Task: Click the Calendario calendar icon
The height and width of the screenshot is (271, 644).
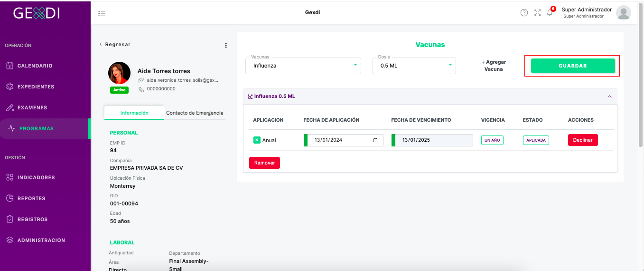Action: [9, 66]
